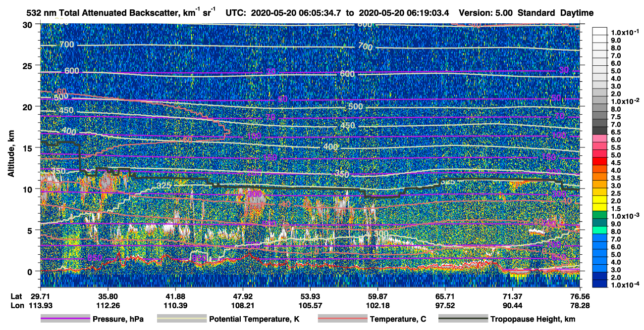
Task: Click the yellow colorbar swatch beside '1.5'
Action: click(600, 207)
